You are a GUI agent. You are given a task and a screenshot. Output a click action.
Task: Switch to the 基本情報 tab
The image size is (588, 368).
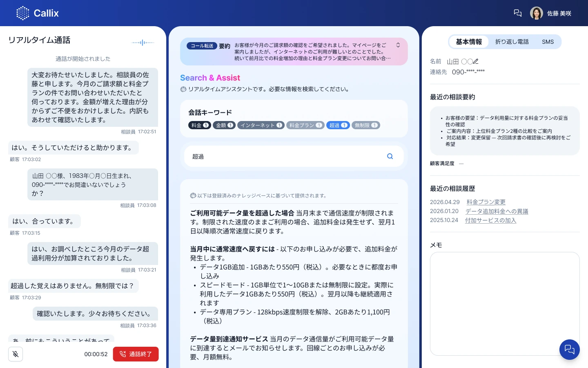point(469,42)
